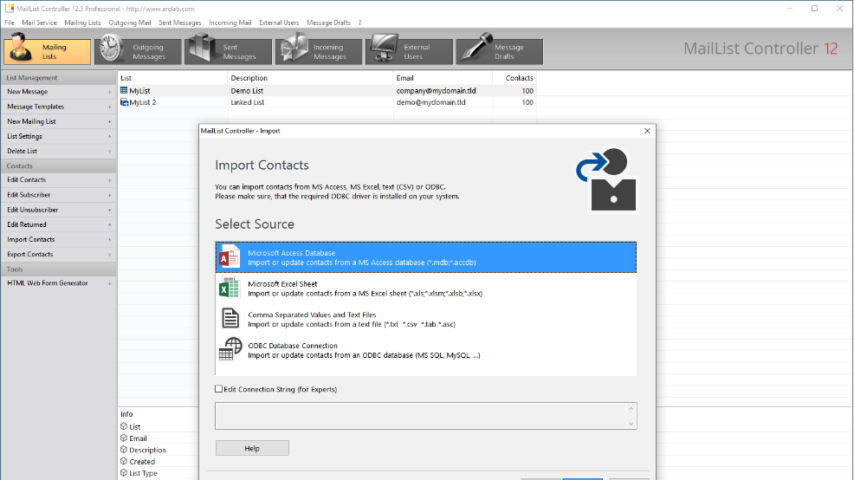Screen dimensions: 854x480
Task: Select ODBC Database Connection source row
Action: point(426,350)
